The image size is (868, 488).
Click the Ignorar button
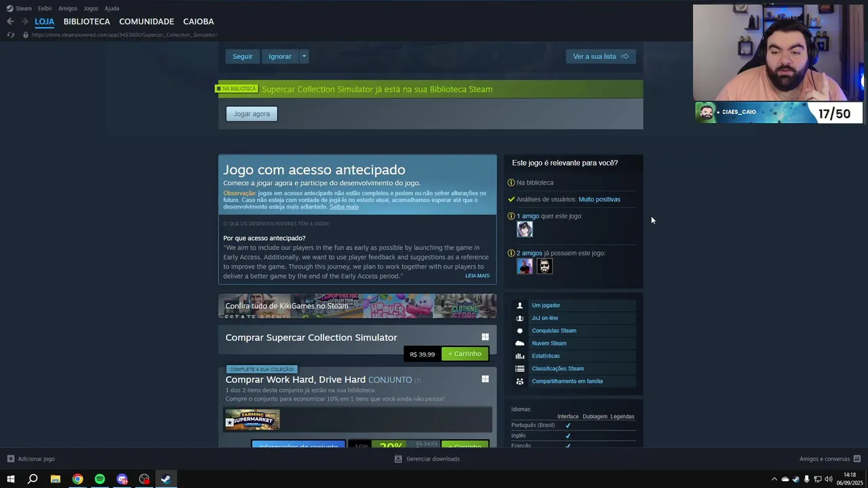[x=279, y=56]
